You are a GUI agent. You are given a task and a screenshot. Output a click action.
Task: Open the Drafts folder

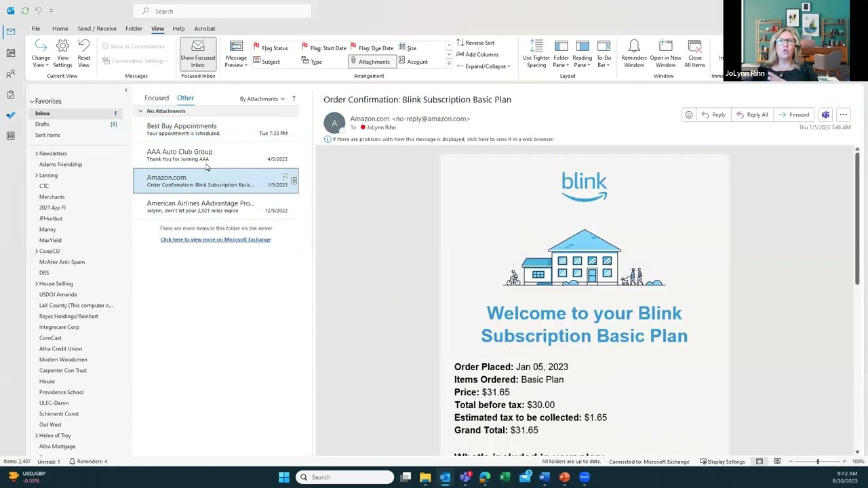point(42,124)
